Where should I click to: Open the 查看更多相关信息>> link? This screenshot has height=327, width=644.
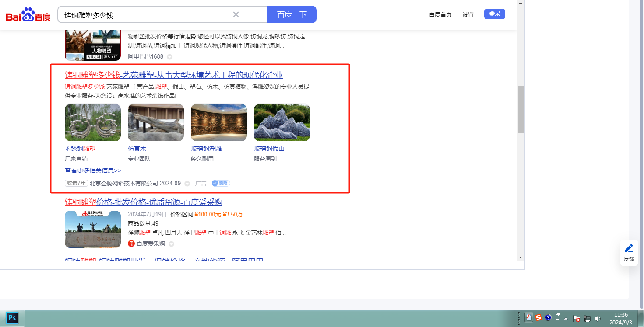pos(93,170)
